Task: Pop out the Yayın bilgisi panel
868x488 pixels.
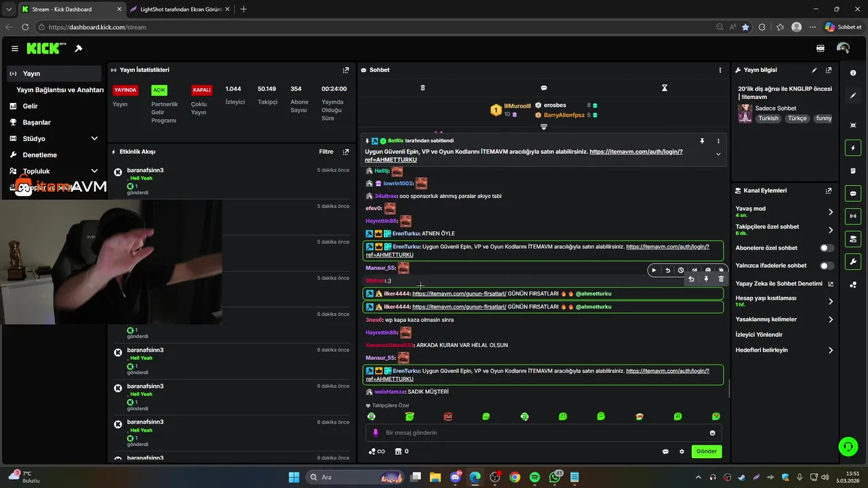Action: click(829, 70)
